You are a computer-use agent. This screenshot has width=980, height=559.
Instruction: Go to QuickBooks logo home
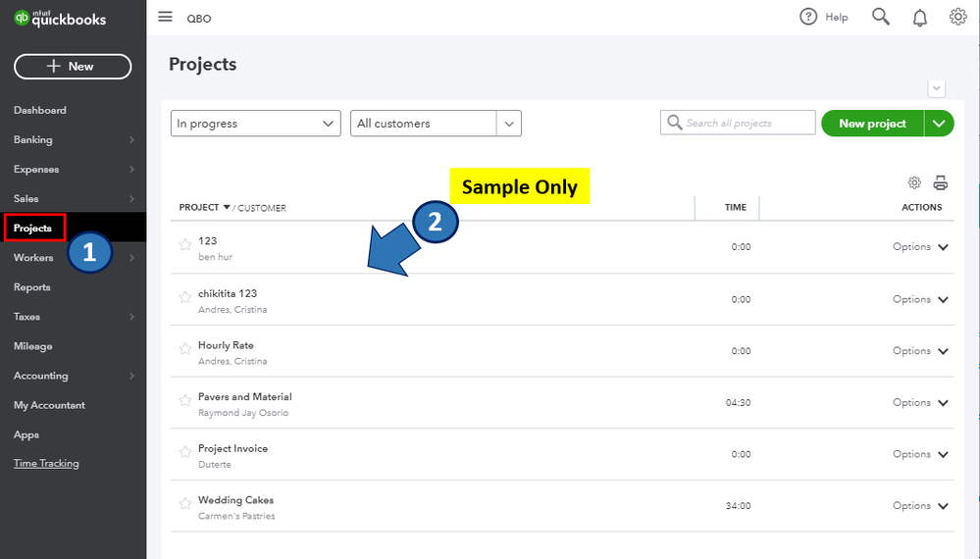coord(61,19)
